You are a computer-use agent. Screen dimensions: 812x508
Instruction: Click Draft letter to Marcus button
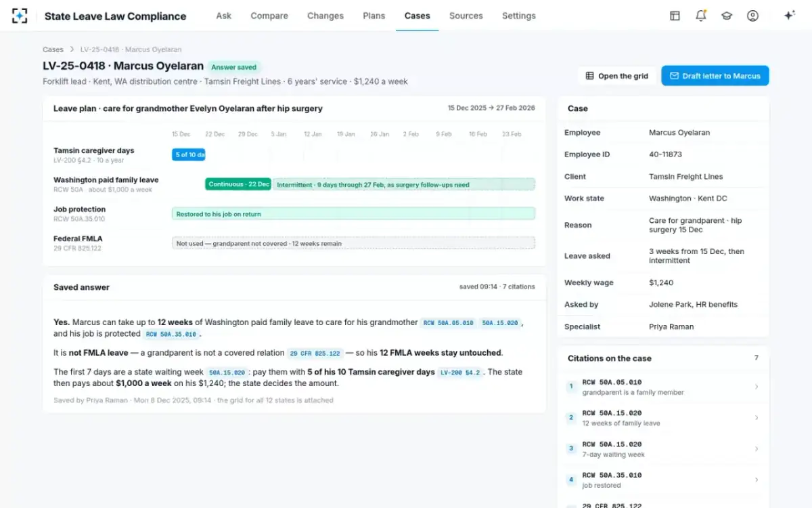point(715,76)
